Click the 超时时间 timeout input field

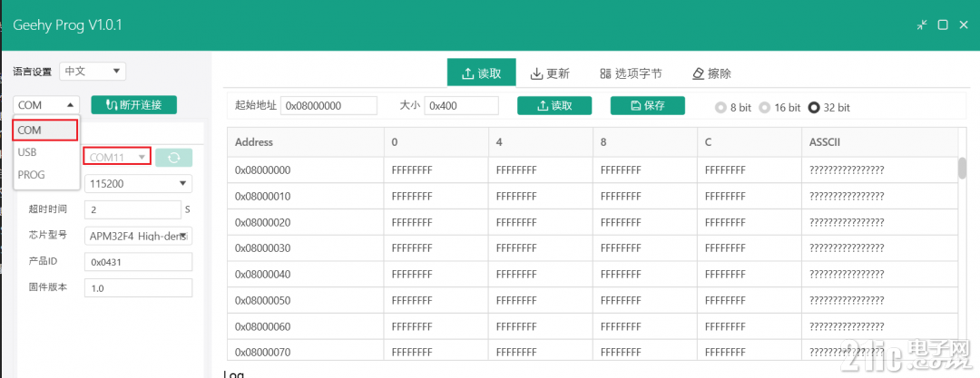(132, 210)
